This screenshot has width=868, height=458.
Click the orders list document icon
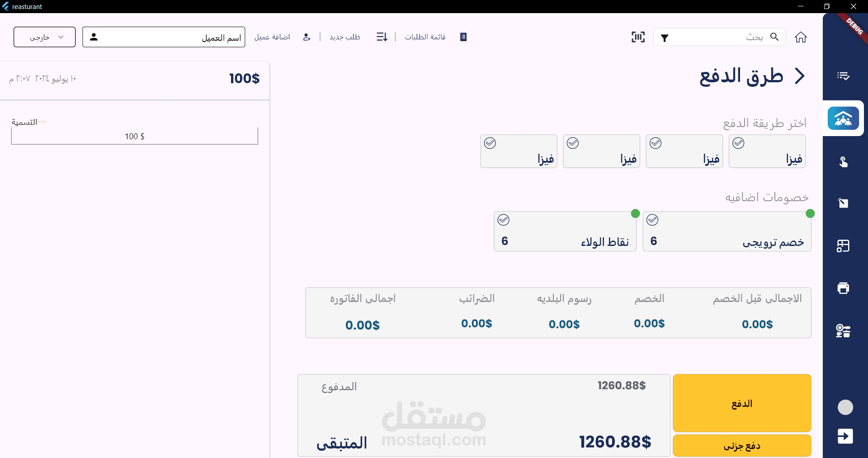click(463, 37)
